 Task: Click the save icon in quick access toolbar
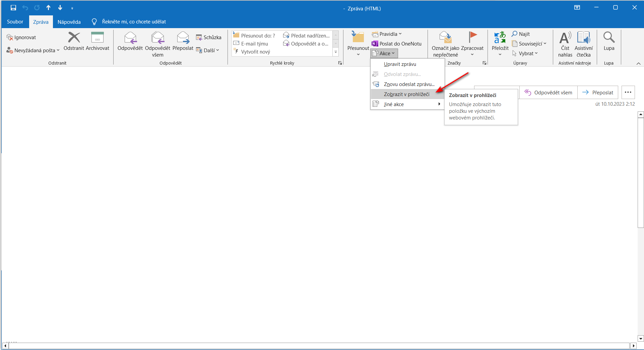point(13,8)
